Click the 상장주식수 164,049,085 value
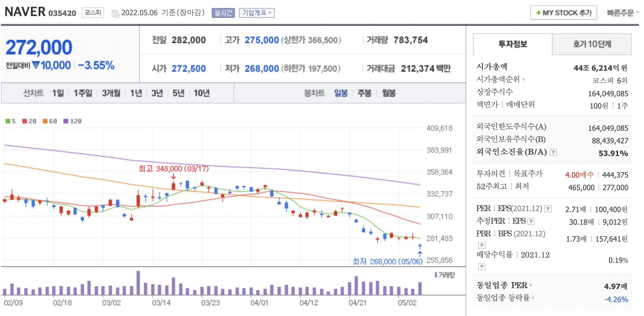 pos(608,94)
